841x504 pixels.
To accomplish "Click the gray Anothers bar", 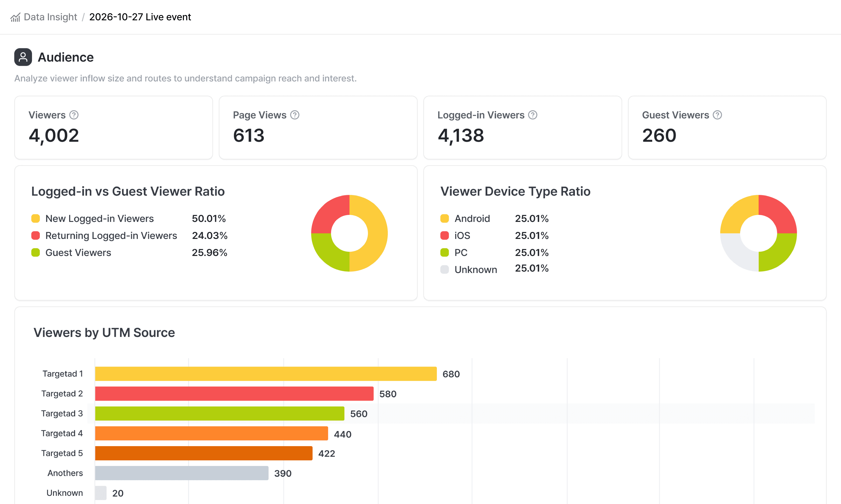I will (182, 473).
